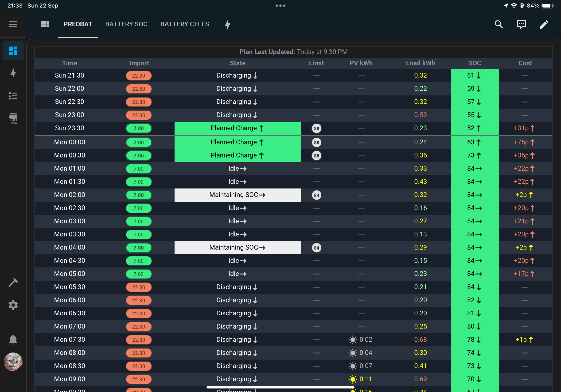Image resolution: width=561 pixels, height=392 pixels.
Task: Open the HACS store icon
Action: [13, 118]
